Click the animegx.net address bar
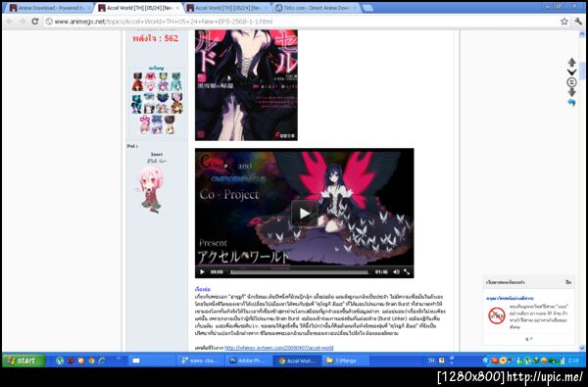588x387 pixels. (x=300, y=22)
